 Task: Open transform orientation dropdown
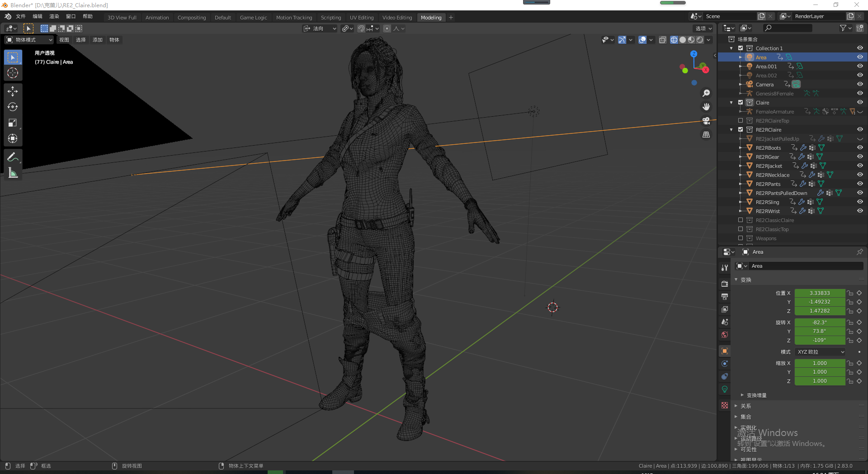coord(320,28)
